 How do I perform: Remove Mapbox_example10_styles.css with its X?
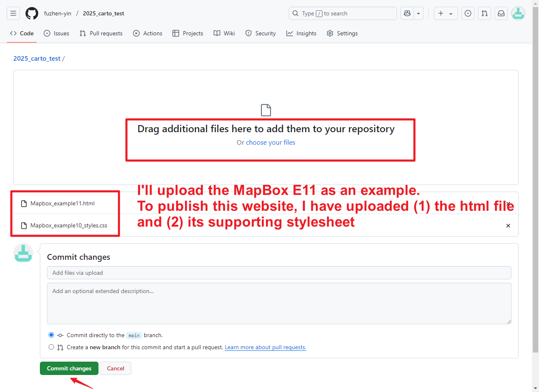(508, 226)
